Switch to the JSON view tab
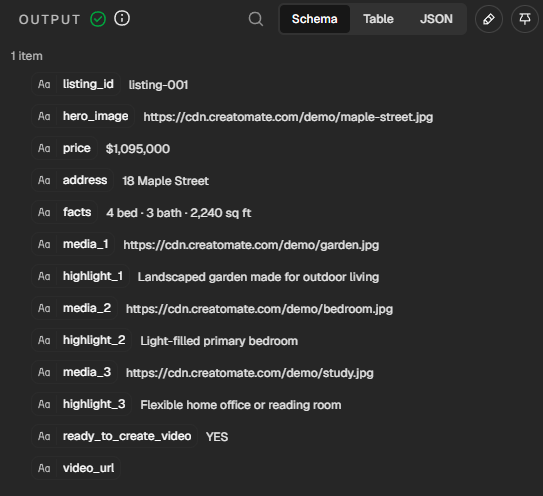 (x=436, y=19)
